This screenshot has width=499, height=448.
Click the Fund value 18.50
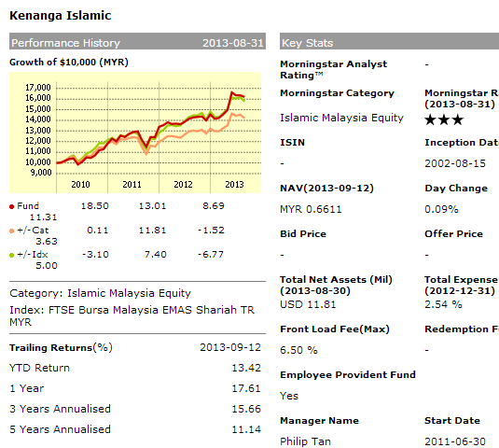94,206
